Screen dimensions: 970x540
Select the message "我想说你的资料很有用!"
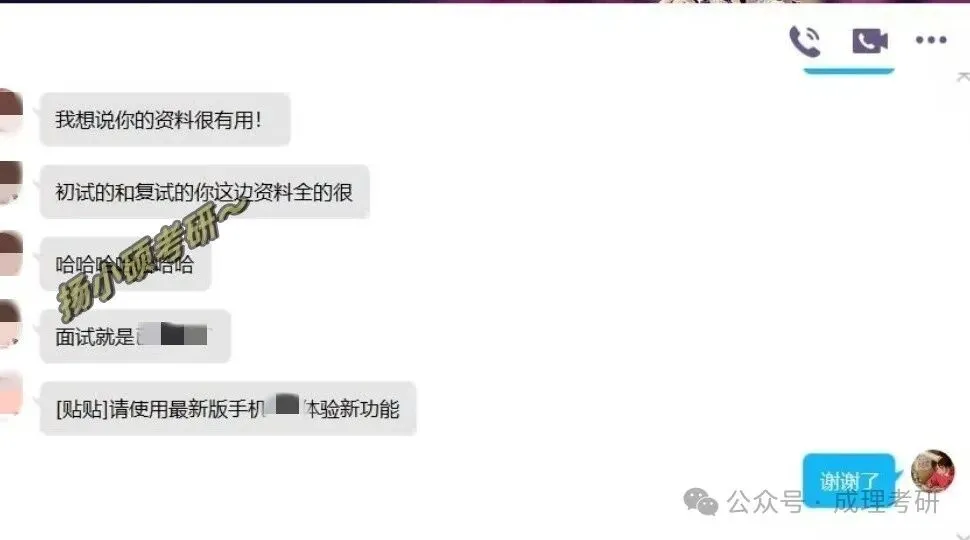[165, 119]
